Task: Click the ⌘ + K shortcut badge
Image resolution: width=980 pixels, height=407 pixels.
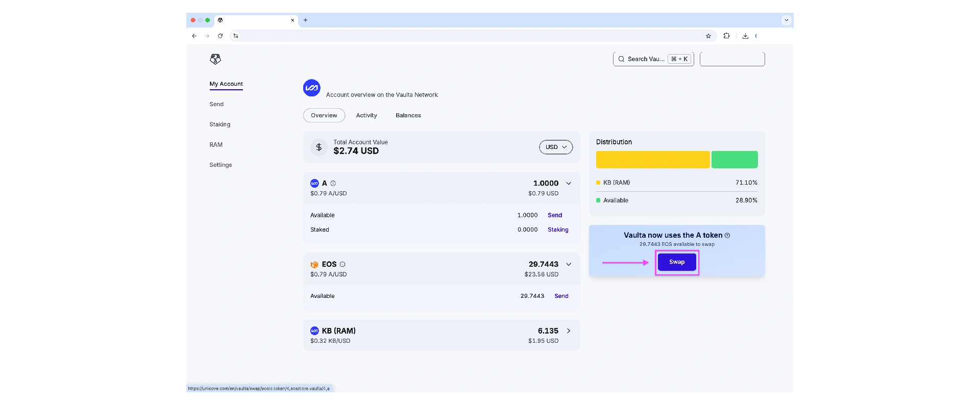Action: point(680,59)
